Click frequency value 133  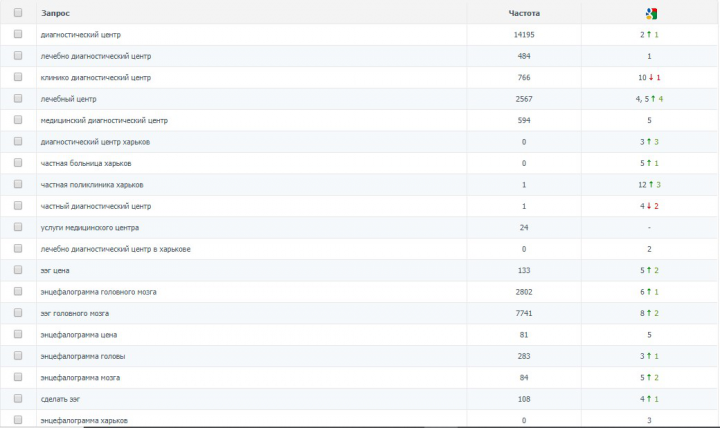(x=524, y=270)
